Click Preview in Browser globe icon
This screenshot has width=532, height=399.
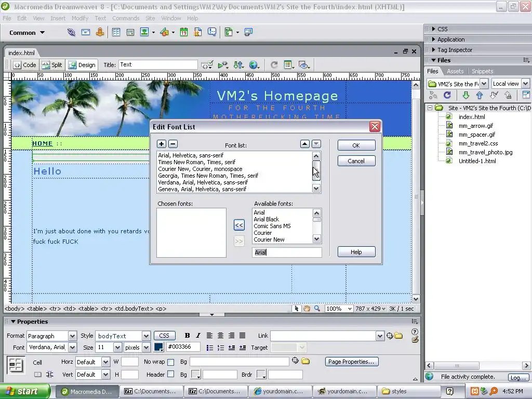(x=254, y=65)
